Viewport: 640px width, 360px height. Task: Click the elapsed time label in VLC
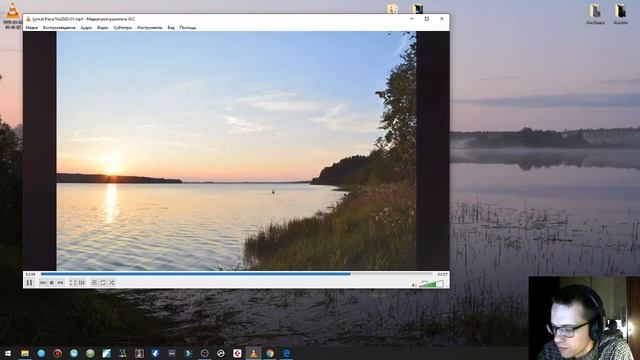pyautogui.click(x=30, y=274)
